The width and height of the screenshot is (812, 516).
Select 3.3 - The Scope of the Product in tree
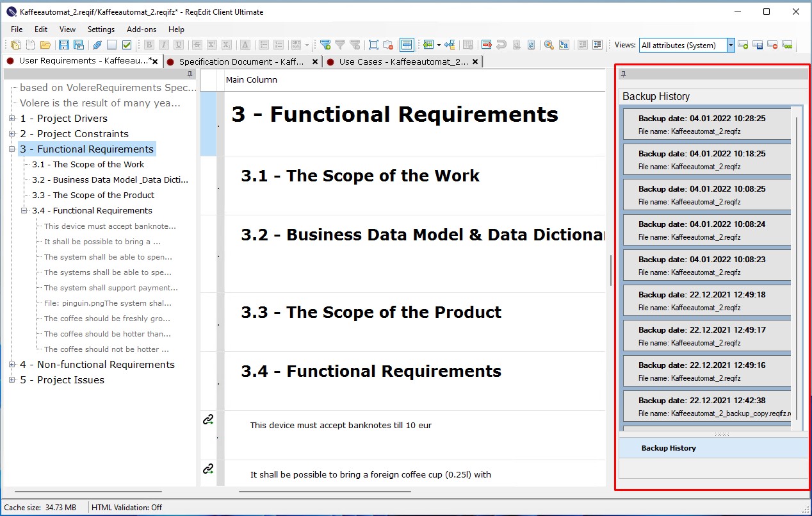93,196
